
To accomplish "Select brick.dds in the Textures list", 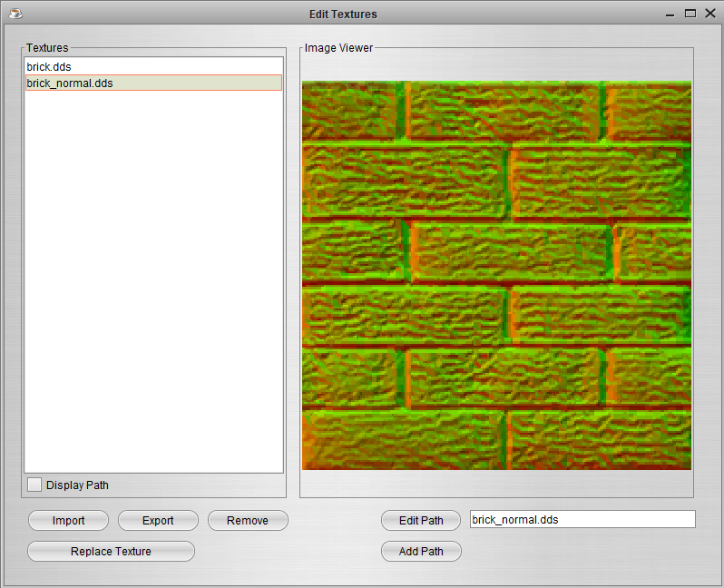I will [x=153, y=66].
